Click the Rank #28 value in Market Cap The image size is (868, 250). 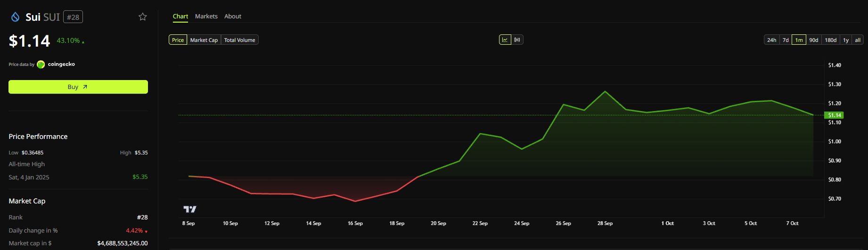[142, 218]
